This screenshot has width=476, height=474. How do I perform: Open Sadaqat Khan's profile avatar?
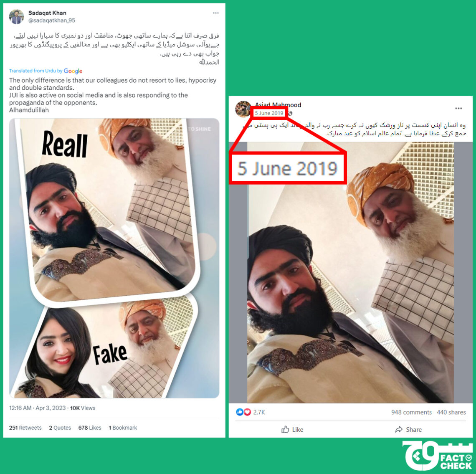[x=16, y=17]
